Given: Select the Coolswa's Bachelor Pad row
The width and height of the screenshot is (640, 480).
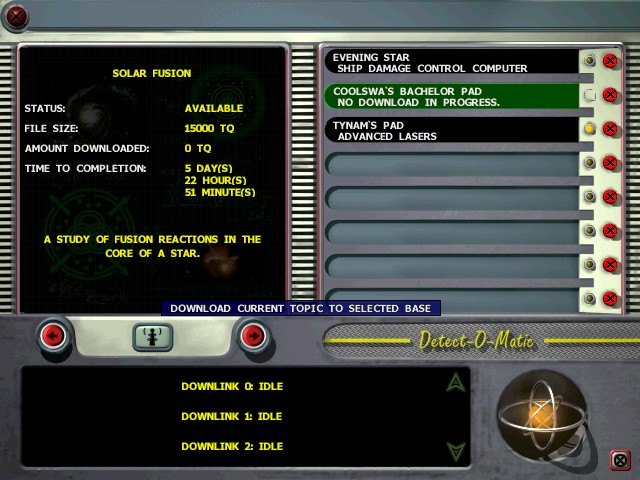Looking at the screenshot, I should pyautogui.click(x=452, y=96).
